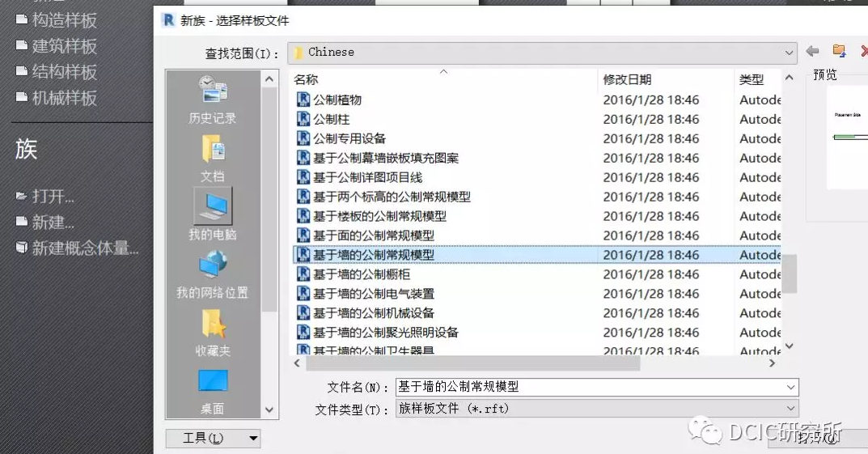Open My Network Places (我的网络位置)

[213, 274]
